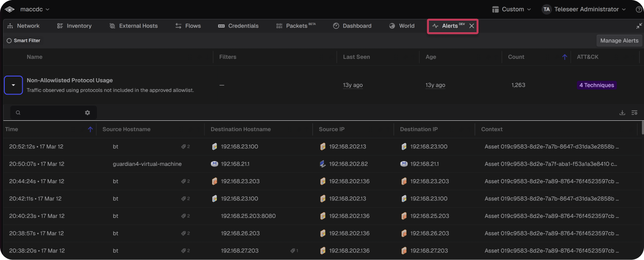Image resolution: width=644 pixels, height=260 pixels.
Task: Click the Source IP column header
Action: [x=331, y=129]
